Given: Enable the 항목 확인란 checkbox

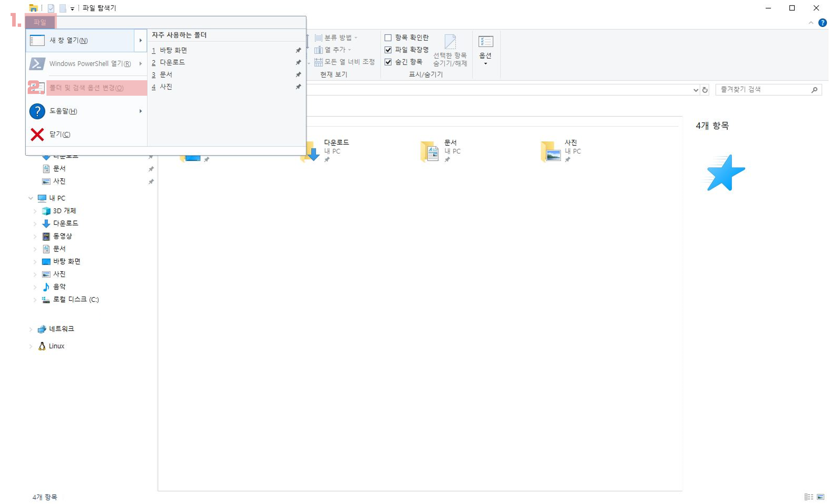Looking at the screenshot, I should tap(388, 38).
